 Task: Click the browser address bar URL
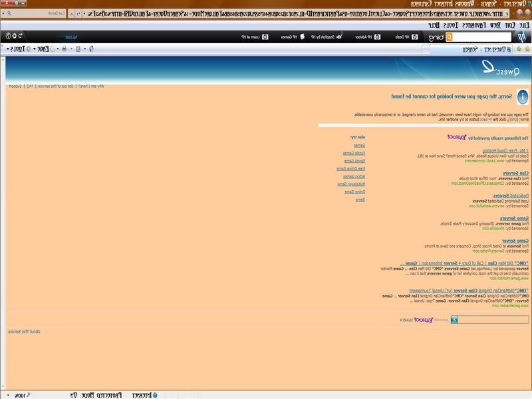pos(296,13)
